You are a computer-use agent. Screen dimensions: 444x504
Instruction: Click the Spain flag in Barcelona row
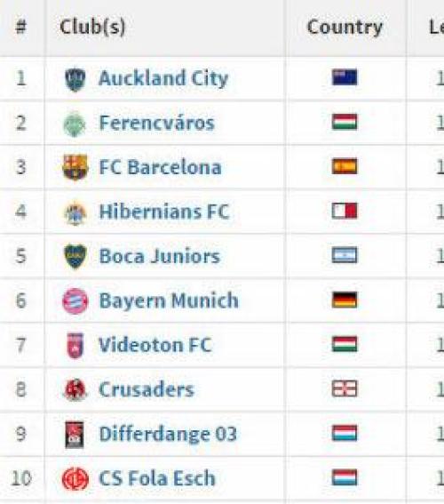click(x=345, y=166)
